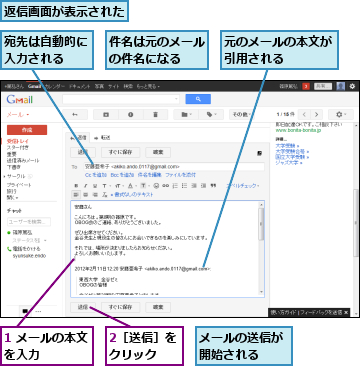360x366 pixels.
Task: Open the font size dropdown in the toolbar
Action: [119, 186]
